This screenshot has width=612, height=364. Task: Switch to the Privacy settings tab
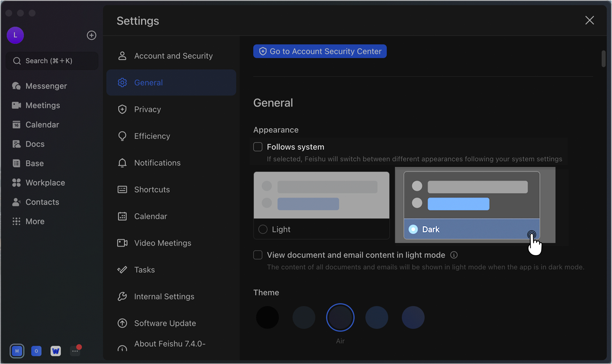(147, 109)
